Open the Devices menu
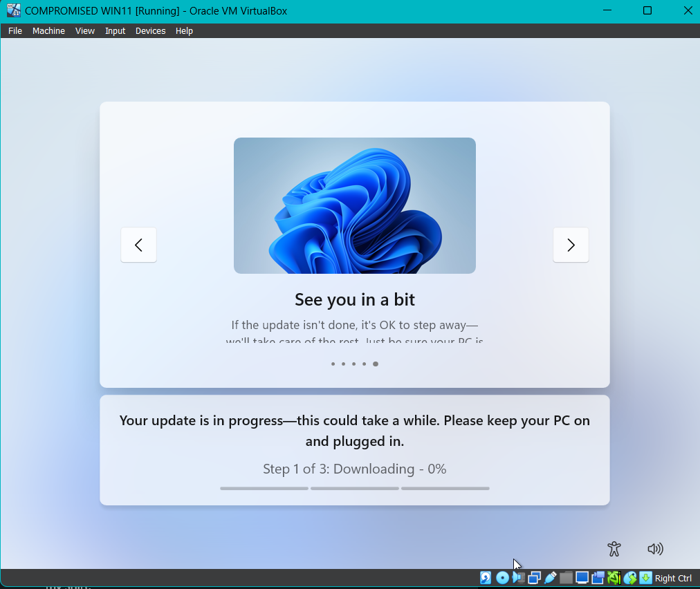 click(x=151, y=31)
